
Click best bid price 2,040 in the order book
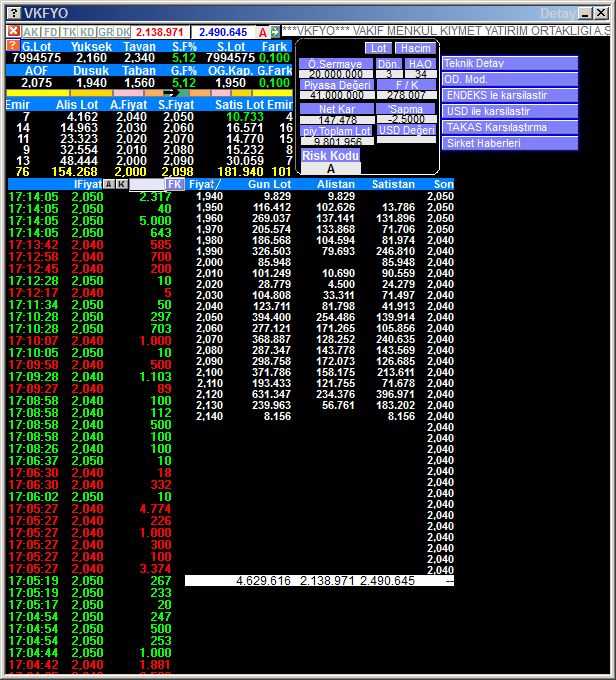131,117
